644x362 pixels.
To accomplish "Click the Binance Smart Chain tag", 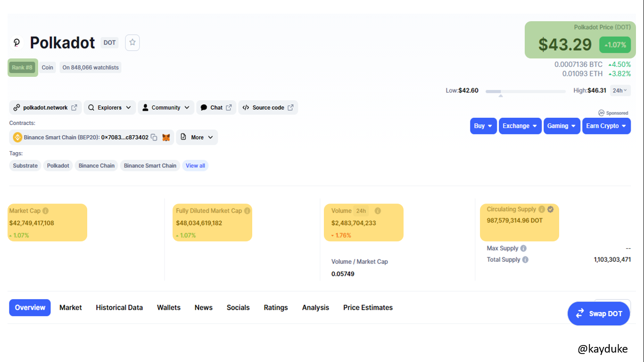I will click(150, 165).
